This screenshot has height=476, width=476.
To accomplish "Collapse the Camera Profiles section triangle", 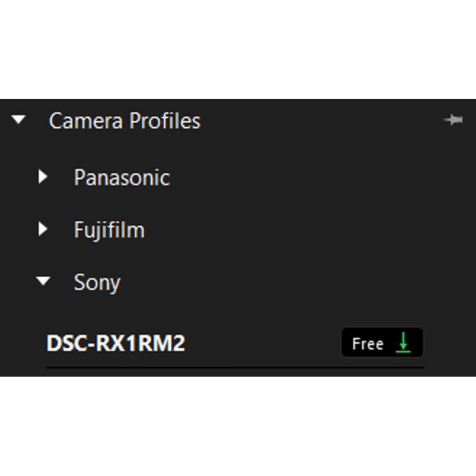I will point(19,120).
